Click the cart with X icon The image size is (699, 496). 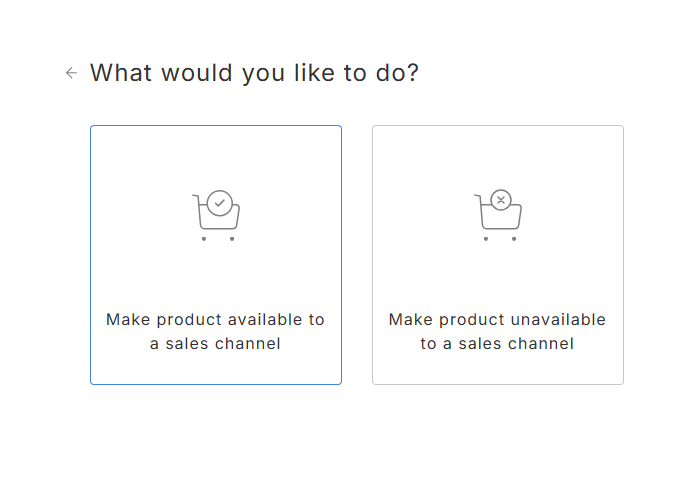pyautogui.click(x=498, y=215)
